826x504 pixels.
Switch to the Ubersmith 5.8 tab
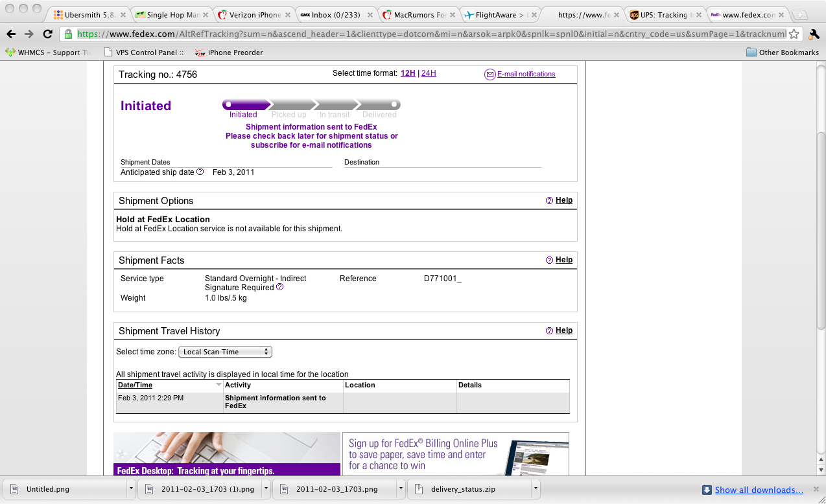89,15
